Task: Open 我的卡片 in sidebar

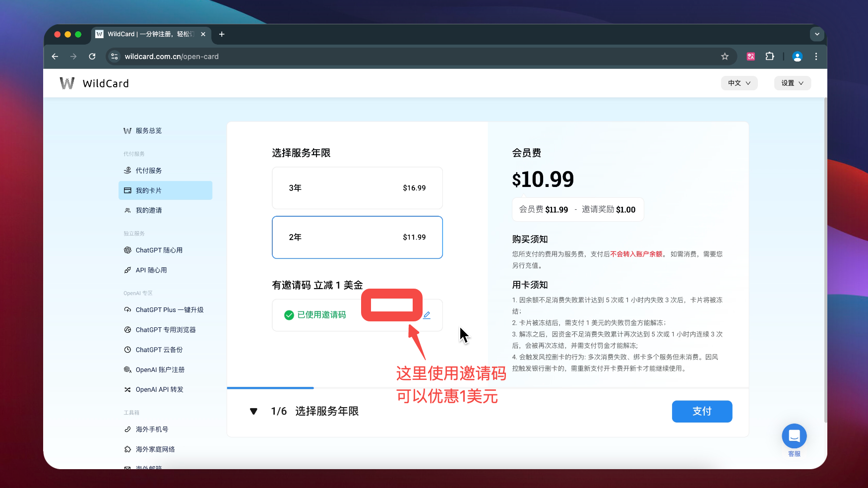Action: click(x=165, y=190)
